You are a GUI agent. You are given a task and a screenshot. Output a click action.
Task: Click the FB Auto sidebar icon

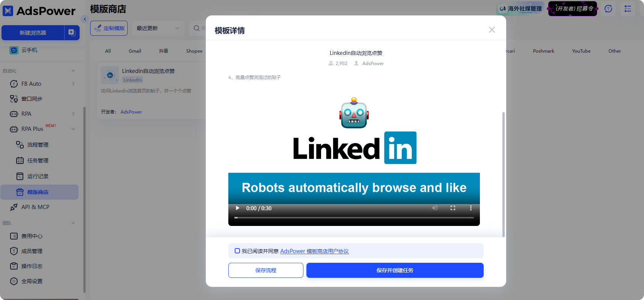pos(14,84)
